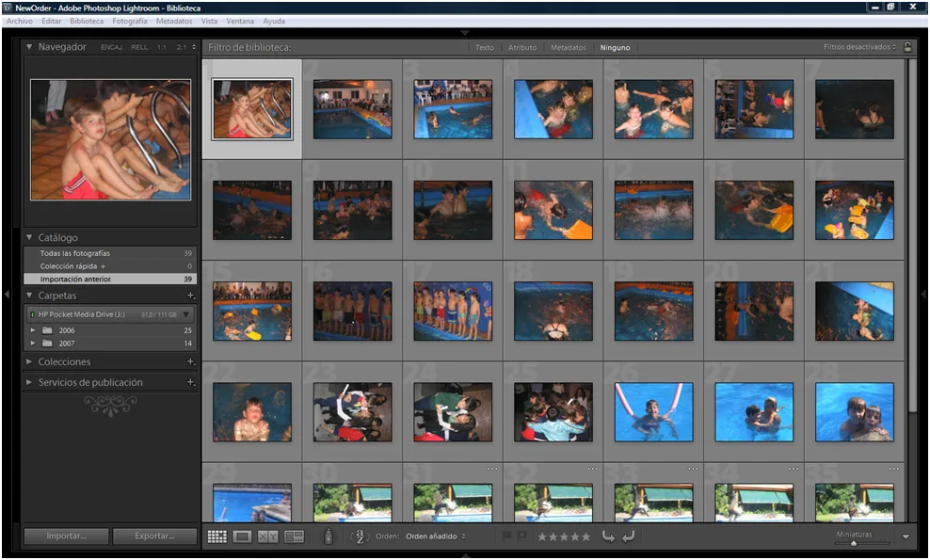Screen dimensions: 930x560
Task: Open the Orden añadido sort dropdown
Action: pos(431,536)
